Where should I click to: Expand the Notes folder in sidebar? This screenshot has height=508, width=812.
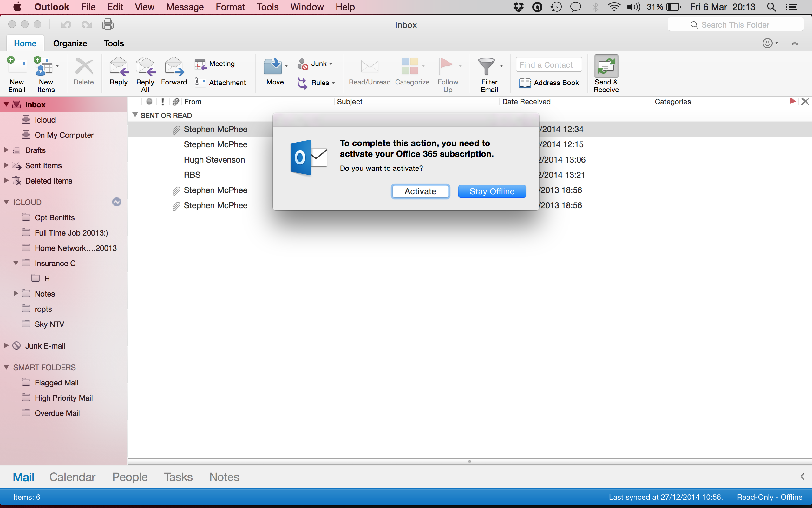point(16,293)
